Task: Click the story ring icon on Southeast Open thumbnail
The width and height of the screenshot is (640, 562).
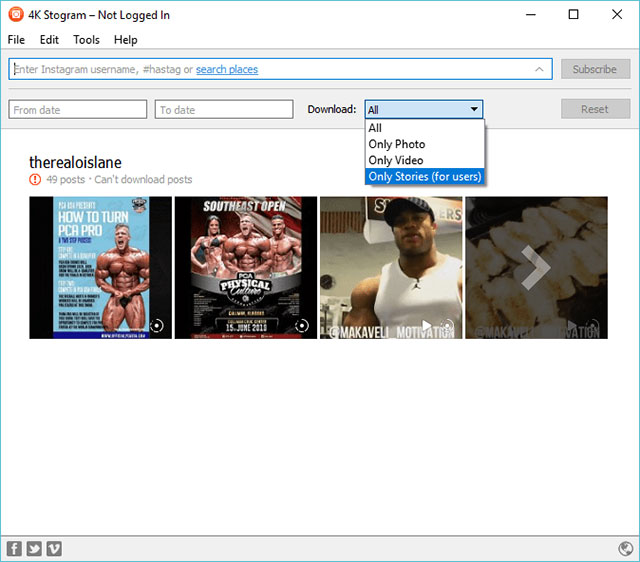Action: pos(302,326)
